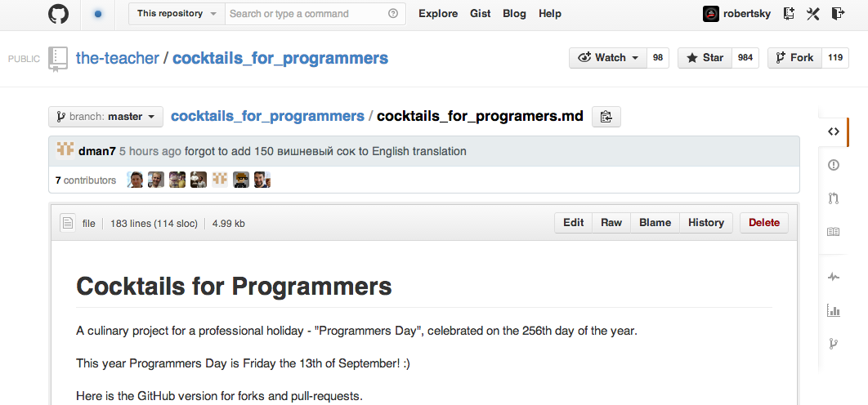The height and width of the screenshot is (405, 868).
Task: Open the fourth contributor avatar
Action: pos(199,180)
